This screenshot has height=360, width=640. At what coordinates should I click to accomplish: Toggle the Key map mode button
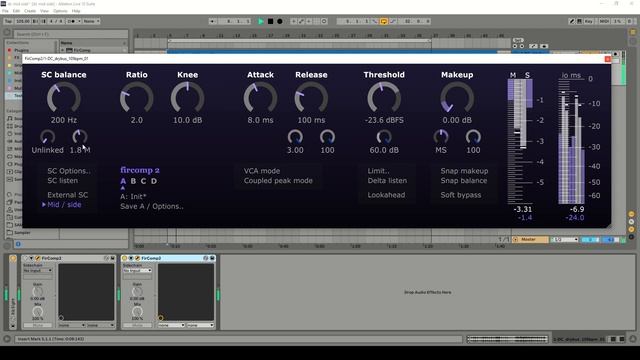point(589,21)
